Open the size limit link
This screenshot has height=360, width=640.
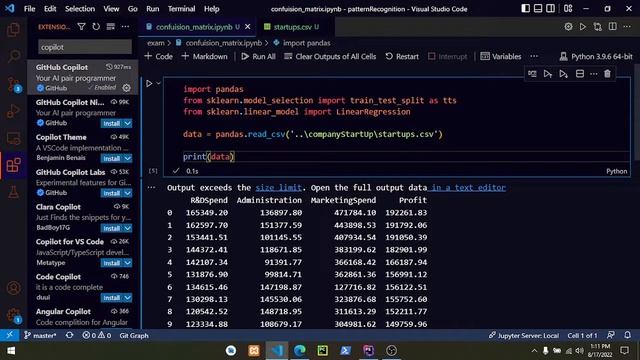[278, 188]
